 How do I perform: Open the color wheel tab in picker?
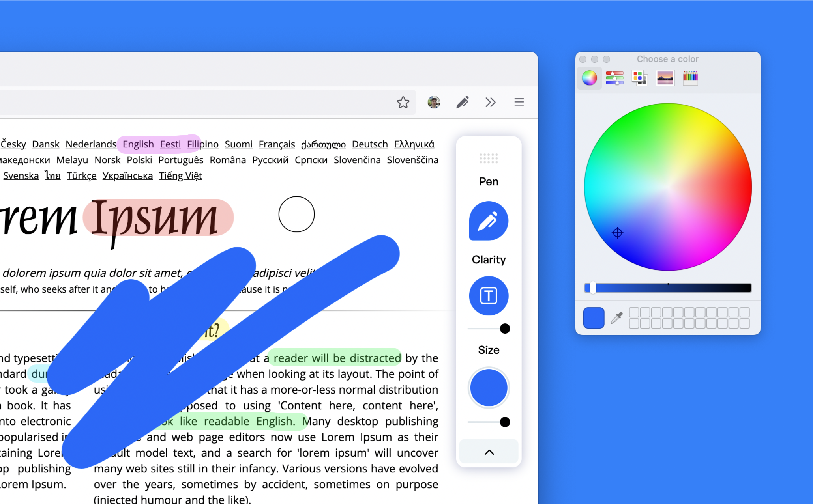tap(589, 77)
